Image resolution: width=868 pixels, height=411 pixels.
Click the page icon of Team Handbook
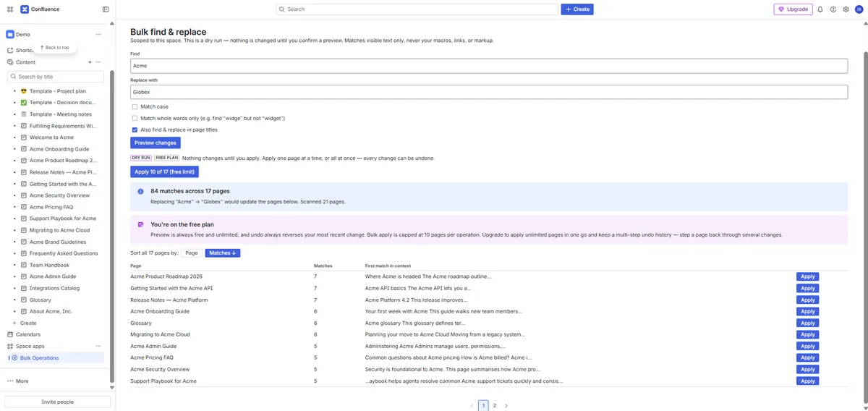[x=24, y=265]
